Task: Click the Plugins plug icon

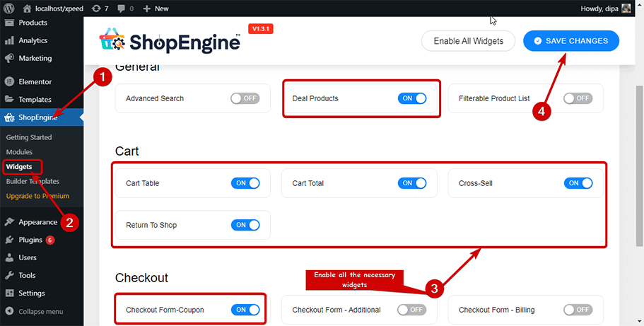Action: tap(9, 240)
